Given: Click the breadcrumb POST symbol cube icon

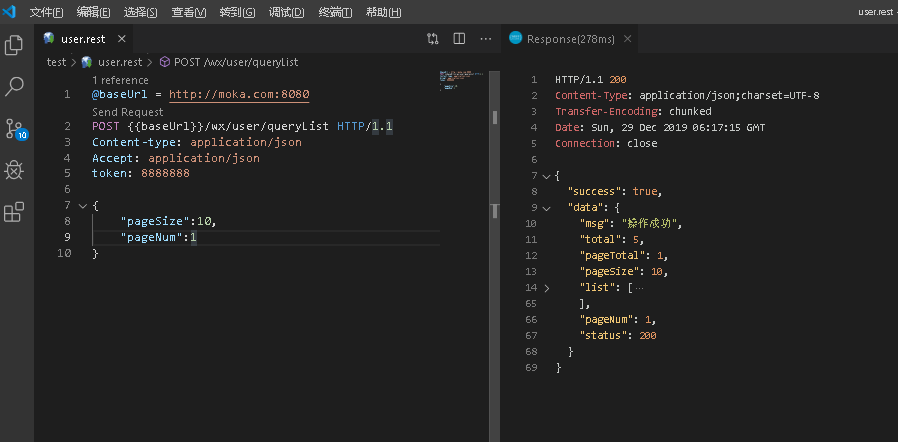Looking at the screenshot, I should [164, 61].
